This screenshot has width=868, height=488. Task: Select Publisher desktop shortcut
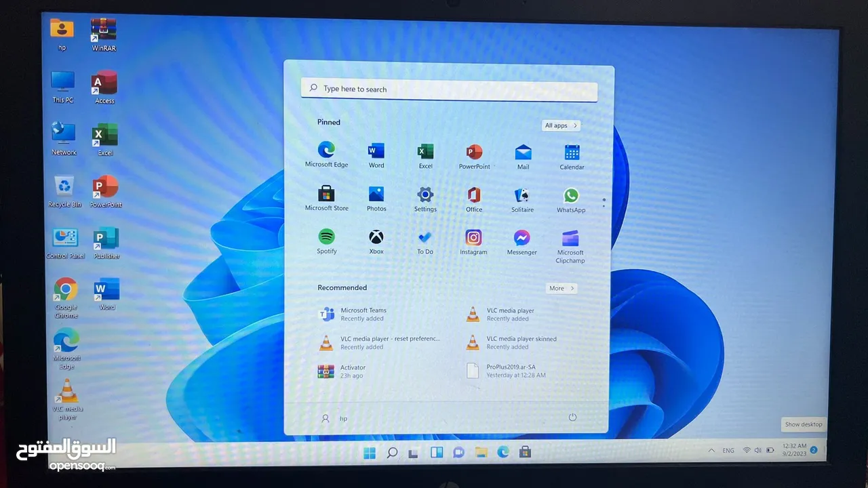click(x=106, y=243)
